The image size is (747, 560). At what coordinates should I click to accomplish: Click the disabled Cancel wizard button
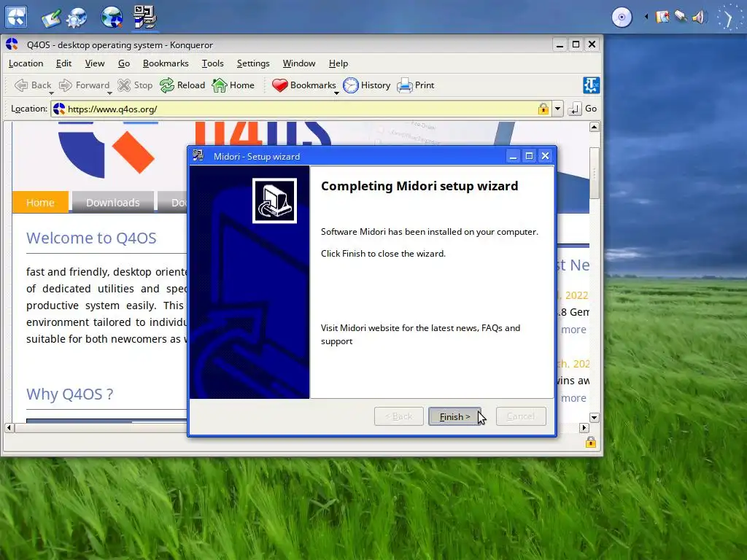521,416
